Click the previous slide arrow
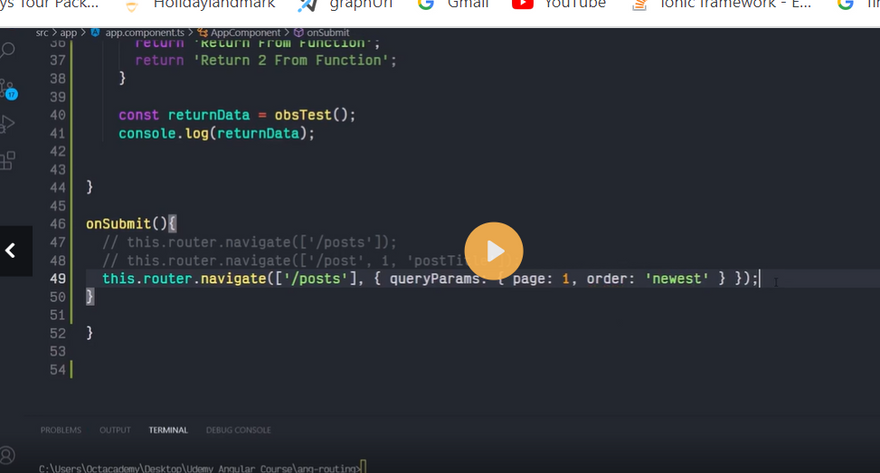 [12, 251]
